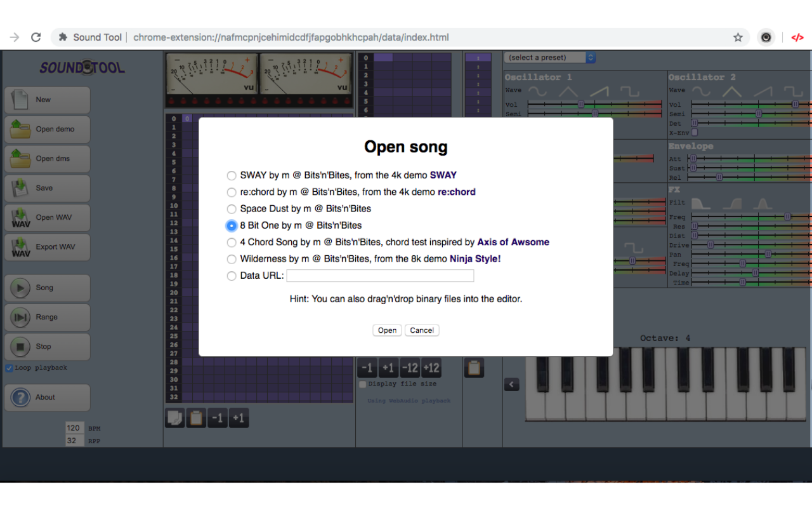Adjust the FX Delay slider
Viewport: 812px width, 508px height.
click(751, 273)
